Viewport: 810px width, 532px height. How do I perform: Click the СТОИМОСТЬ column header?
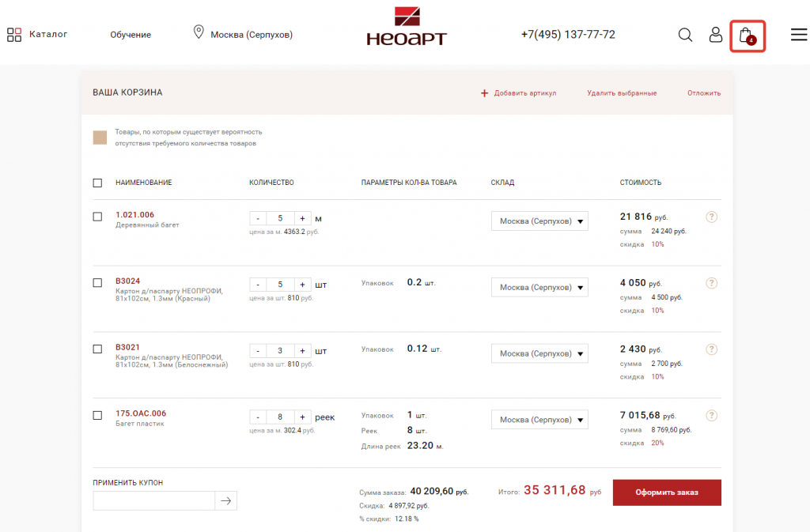tap(641, 183)
